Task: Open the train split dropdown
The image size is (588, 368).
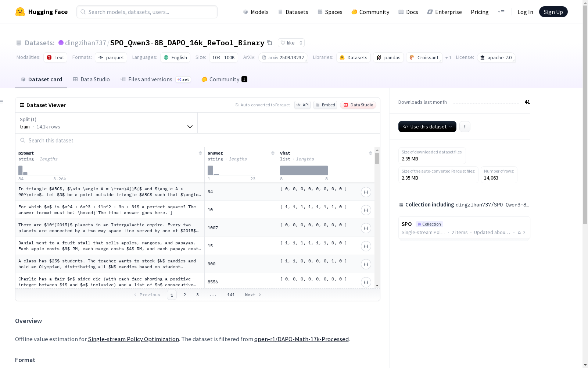Action: 106,123
